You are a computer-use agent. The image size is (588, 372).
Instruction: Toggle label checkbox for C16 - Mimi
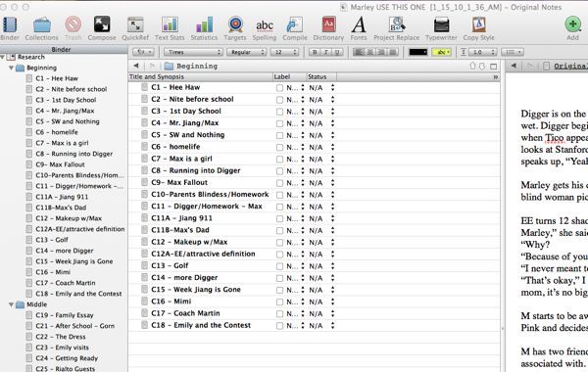click(x=279, y=302)
